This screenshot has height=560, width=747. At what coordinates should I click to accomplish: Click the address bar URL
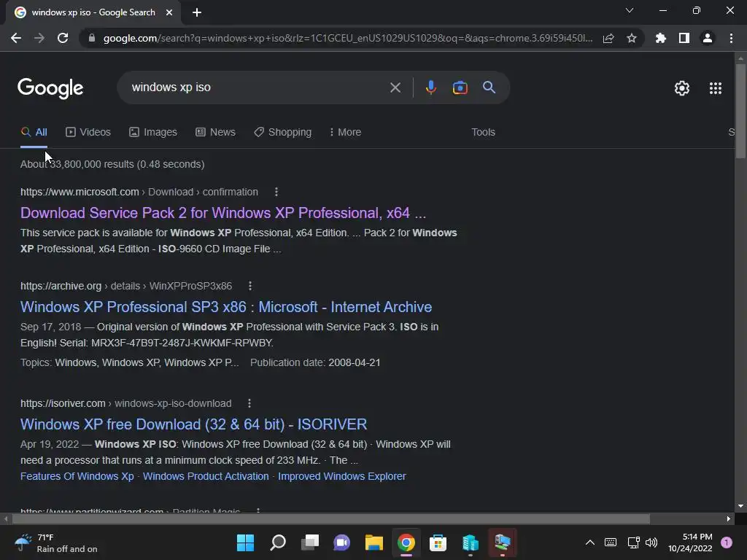tap(348, 38)
